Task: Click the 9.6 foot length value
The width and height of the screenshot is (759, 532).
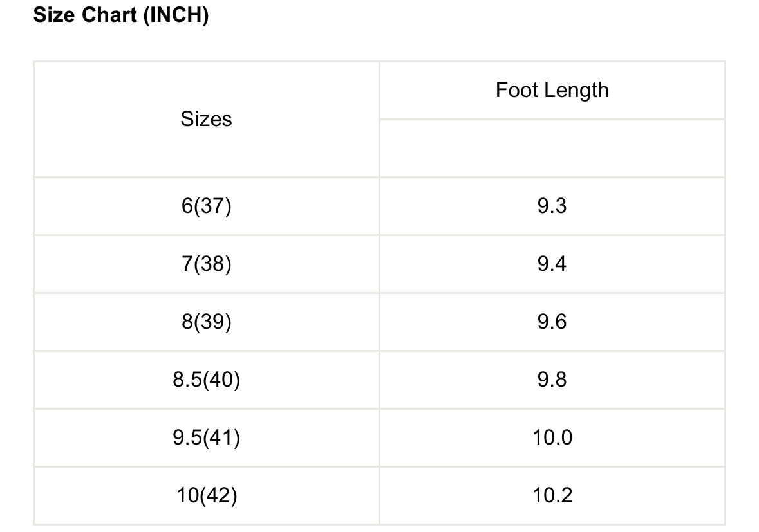Action: pos(552,322)
